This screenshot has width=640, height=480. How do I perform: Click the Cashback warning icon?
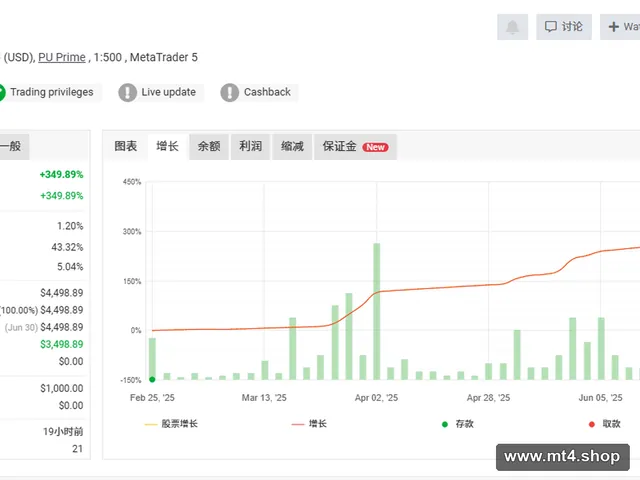pyautogui.click(x=229, y=92)
